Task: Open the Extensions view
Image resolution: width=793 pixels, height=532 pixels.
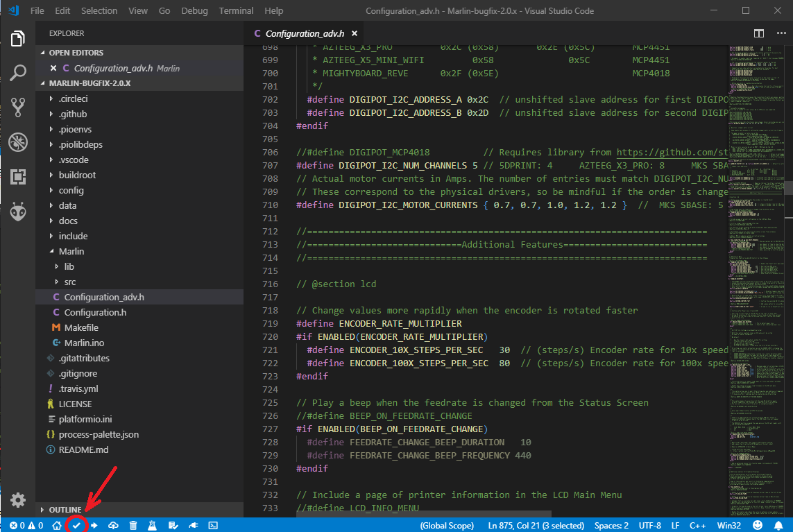Action: coord(18,176)
